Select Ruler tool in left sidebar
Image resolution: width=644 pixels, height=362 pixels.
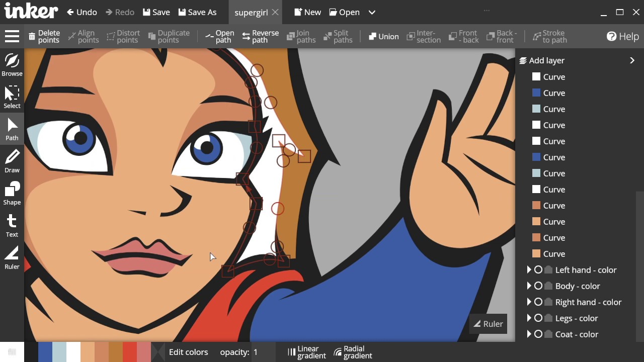(12, 258)
